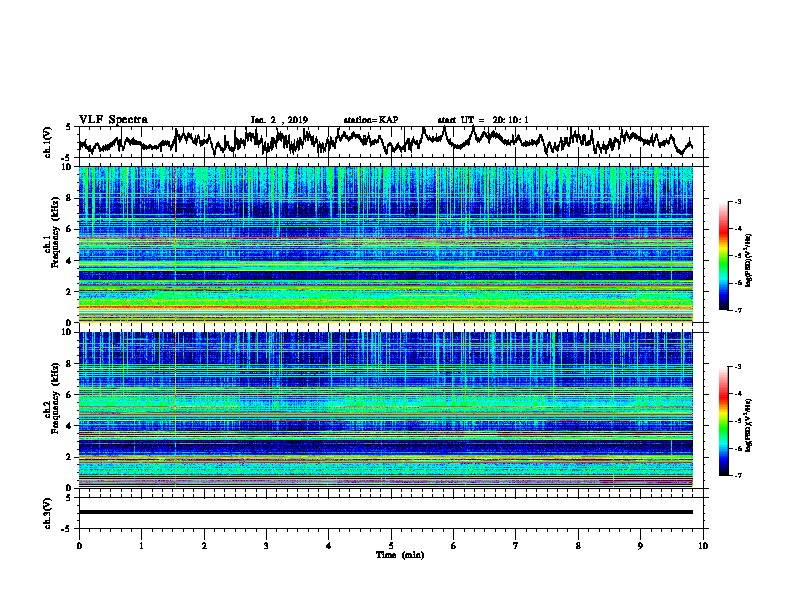Image resolution: width=792 pixels, height=612 pixels.
Task: Click the ch.3(V) flat black trace
Action: pos(386,512)
